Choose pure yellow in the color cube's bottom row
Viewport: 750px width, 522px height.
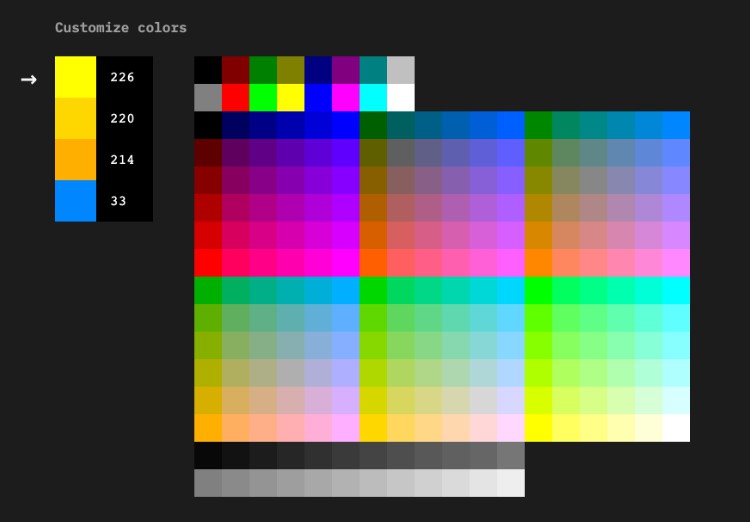coord(539,428)
